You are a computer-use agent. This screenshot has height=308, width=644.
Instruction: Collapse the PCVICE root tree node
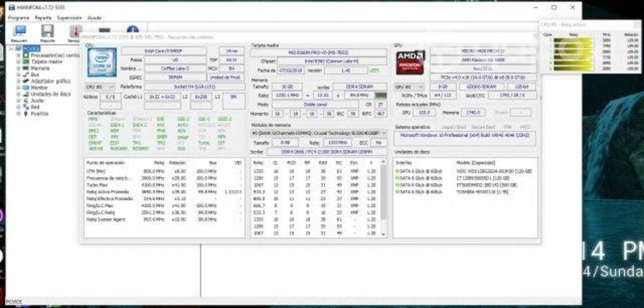pyautogui.click(x=11, y=49)
